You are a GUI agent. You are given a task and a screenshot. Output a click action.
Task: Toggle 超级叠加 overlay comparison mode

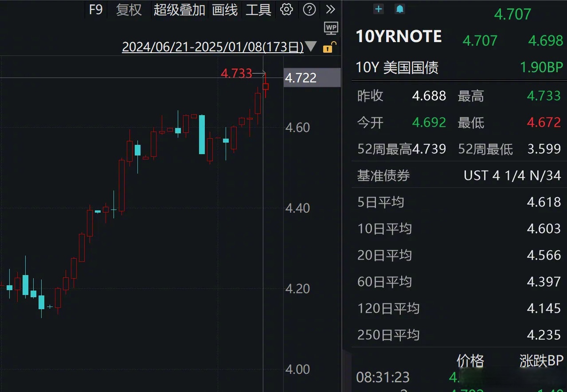point(179,10)
